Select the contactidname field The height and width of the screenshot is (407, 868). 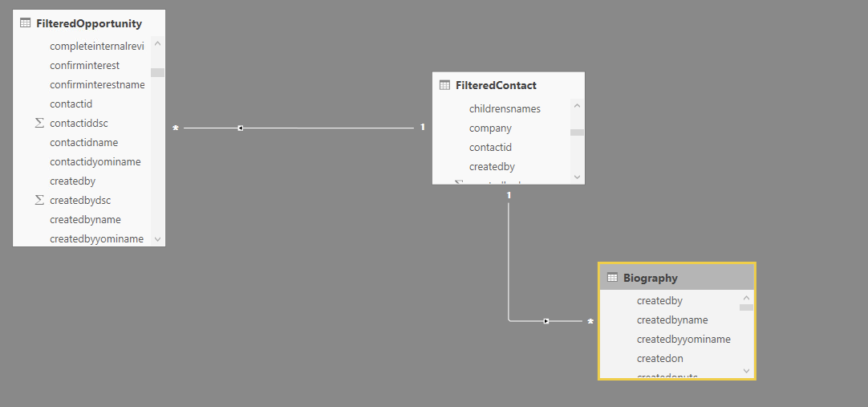pos(83,142)
